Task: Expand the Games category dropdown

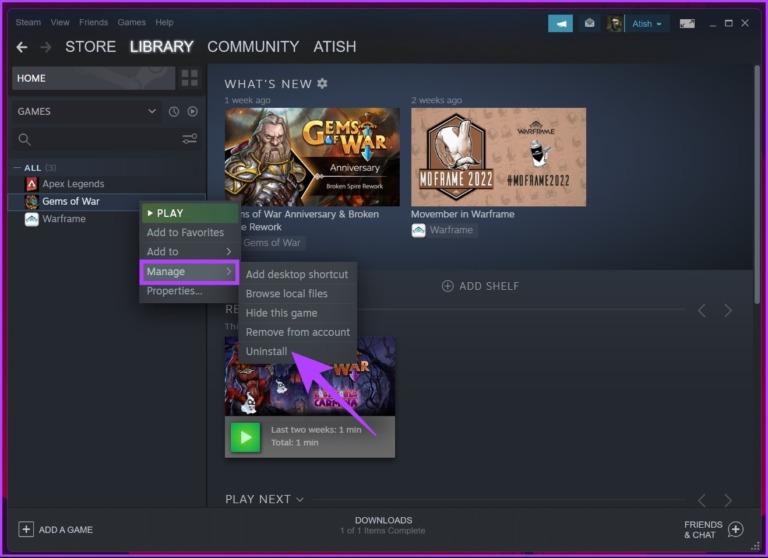Action: coord(152,111)
